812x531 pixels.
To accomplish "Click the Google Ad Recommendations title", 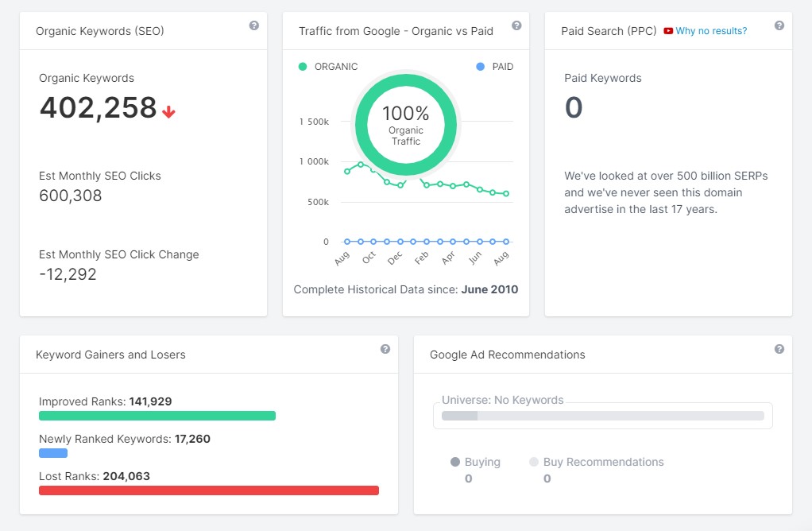I will pos(508,355).
